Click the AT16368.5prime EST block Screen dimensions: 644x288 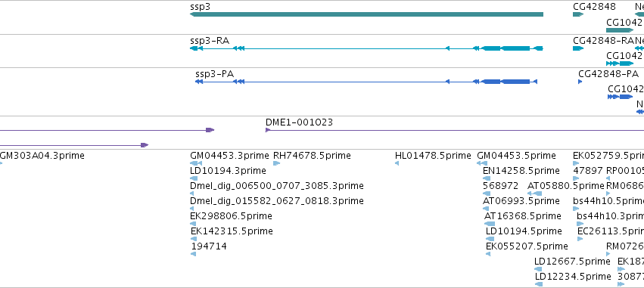click(x=490, y=224)
